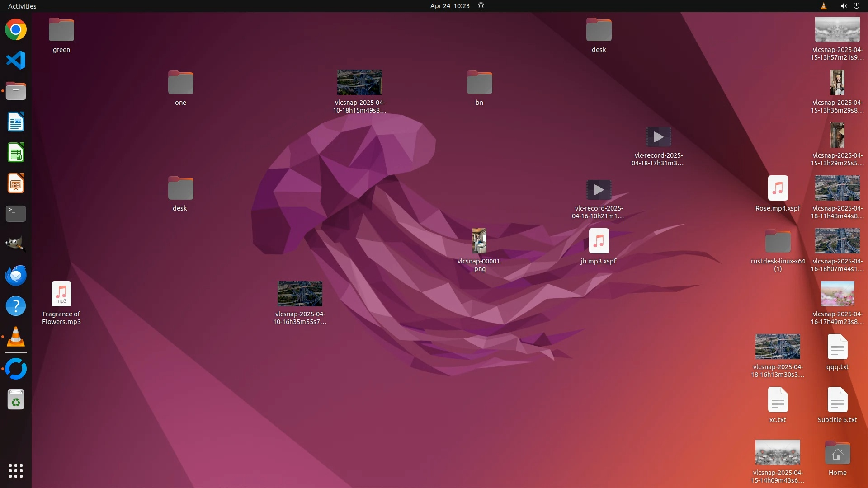The image size is (868, 488).
Task: Select the vlcsnap-00001.png thumbnail
Action: pos(479,241)
